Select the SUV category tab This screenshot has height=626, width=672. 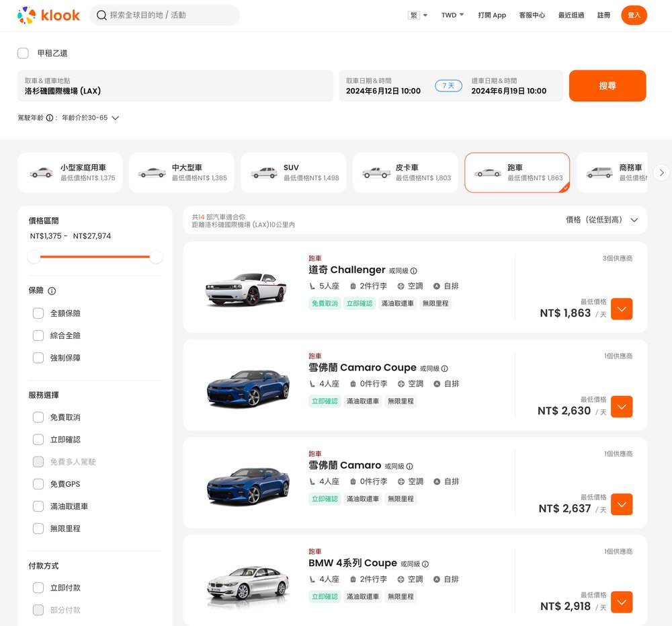click(x=293, y=173)
